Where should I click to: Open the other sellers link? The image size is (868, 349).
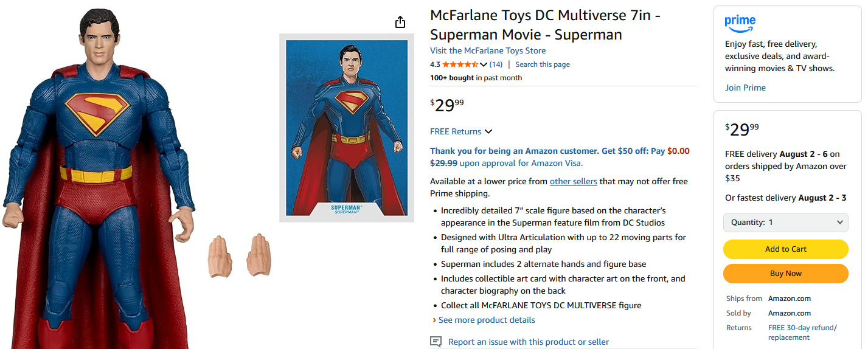[573, 181]
